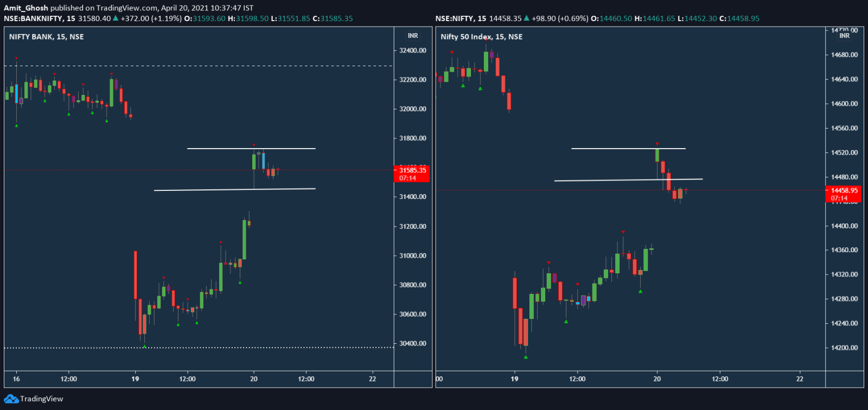The width and height of the screenshot is (868, 410).
Task: Click the 32400.00 price axis label
Action: pyautogui.click(x=413, y=50)
